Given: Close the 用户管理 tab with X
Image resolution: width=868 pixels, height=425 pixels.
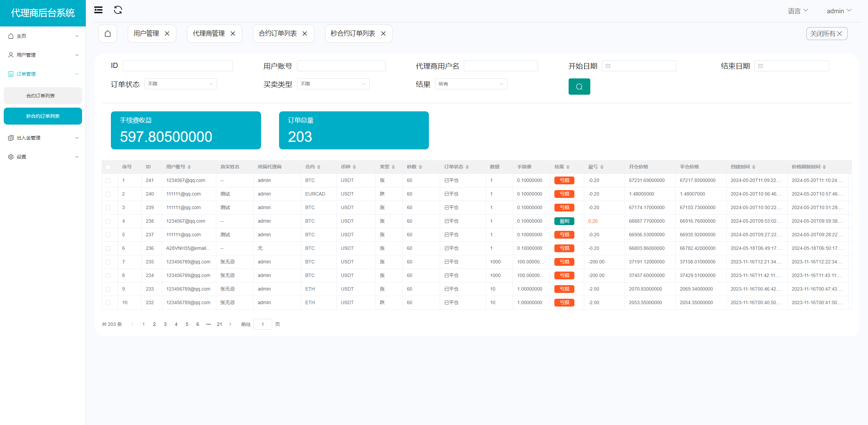Looking at the screenshot, I should 167,34.
